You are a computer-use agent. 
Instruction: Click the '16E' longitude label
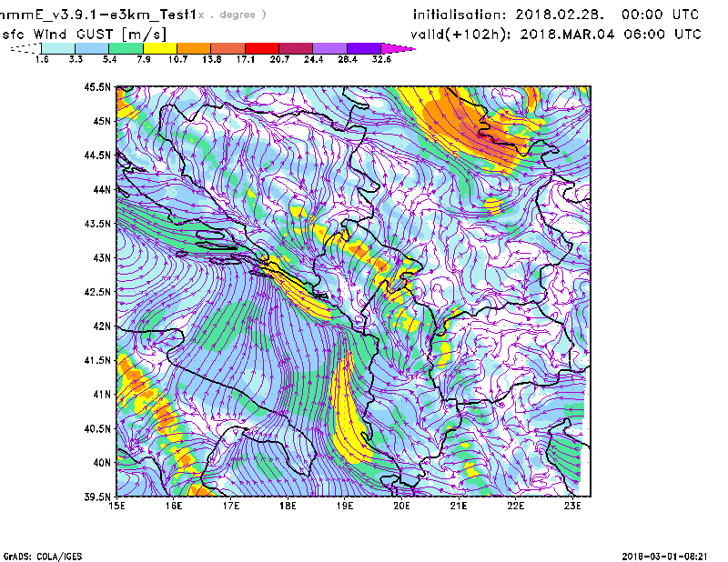tap(174, 506)
